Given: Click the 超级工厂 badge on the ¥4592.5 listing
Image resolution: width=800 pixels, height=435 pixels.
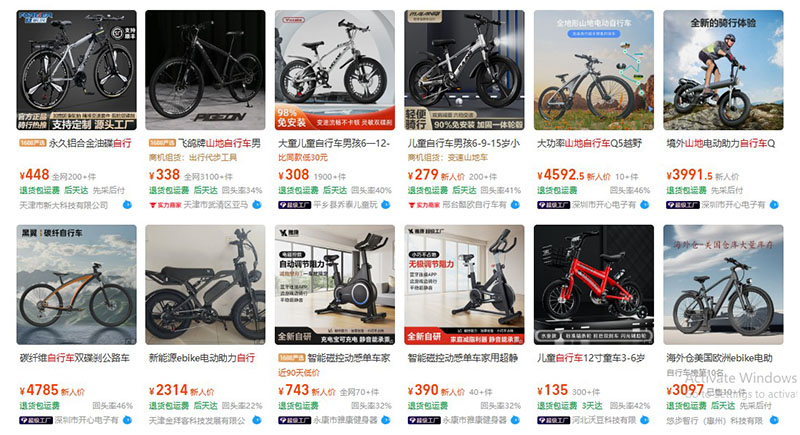Looking at the screenshot, I should [553, 205].
